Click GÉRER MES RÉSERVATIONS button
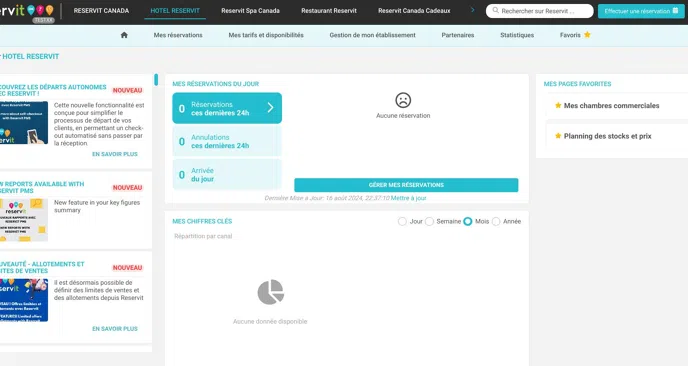Screen dimensions: 688x366 pyautogui.click(x=406, y=185)
